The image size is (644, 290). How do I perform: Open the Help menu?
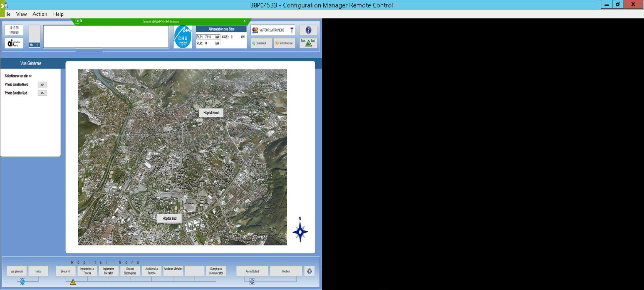(x=58, y=14)
